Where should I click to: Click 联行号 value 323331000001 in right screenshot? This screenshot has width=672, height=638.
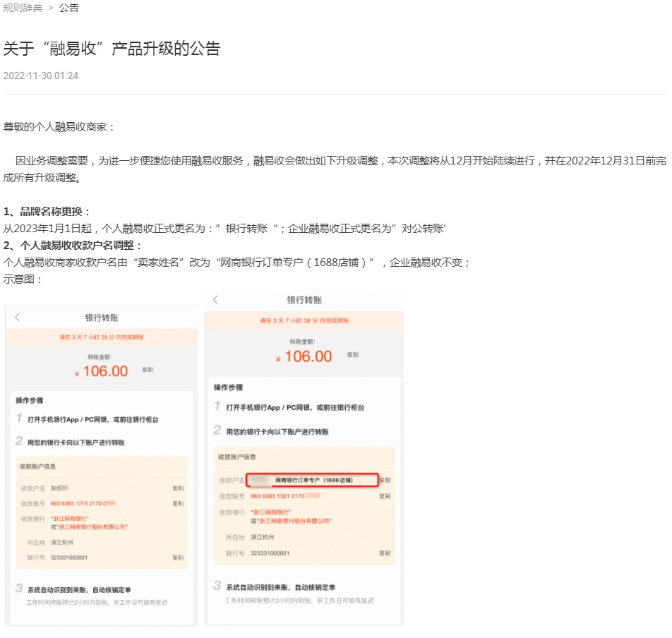point(270,553)
